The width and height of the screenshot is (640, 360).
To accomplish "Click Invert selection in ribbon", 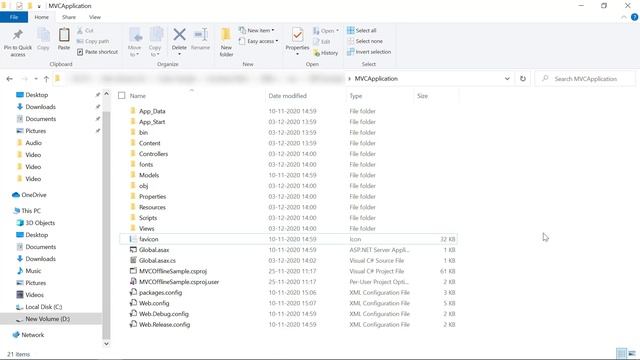I will pyautogui.click(x=369, y=52).
